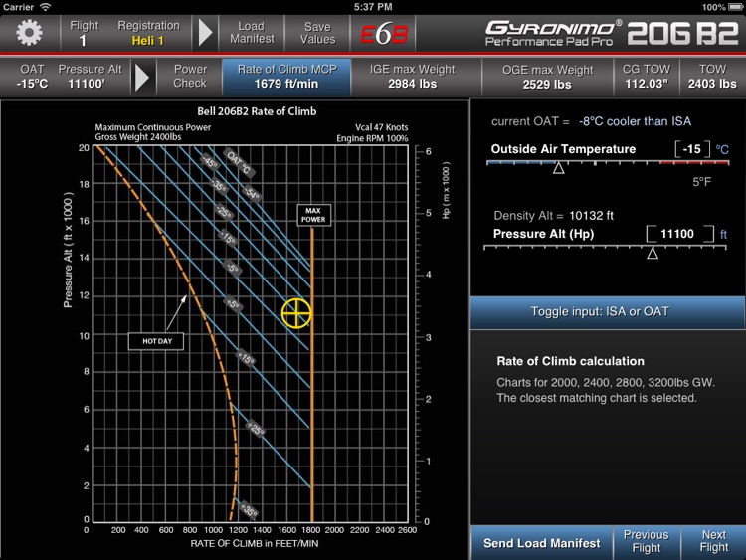This screenshot has width=746, height=560.
Task: Tap the yellow crosshair marker on chart
Action: point(296,313)
